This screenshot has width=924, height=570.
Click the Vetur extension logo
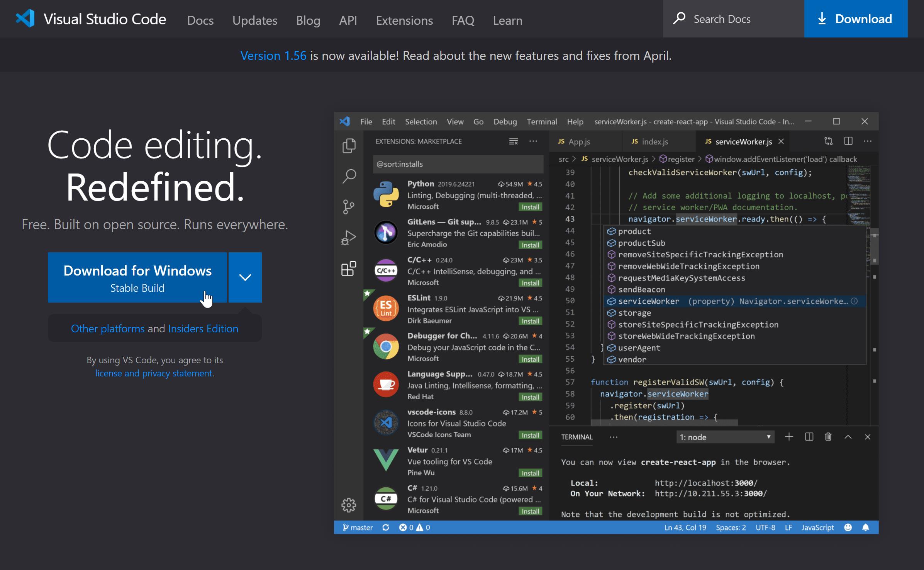tap(386, 460)
